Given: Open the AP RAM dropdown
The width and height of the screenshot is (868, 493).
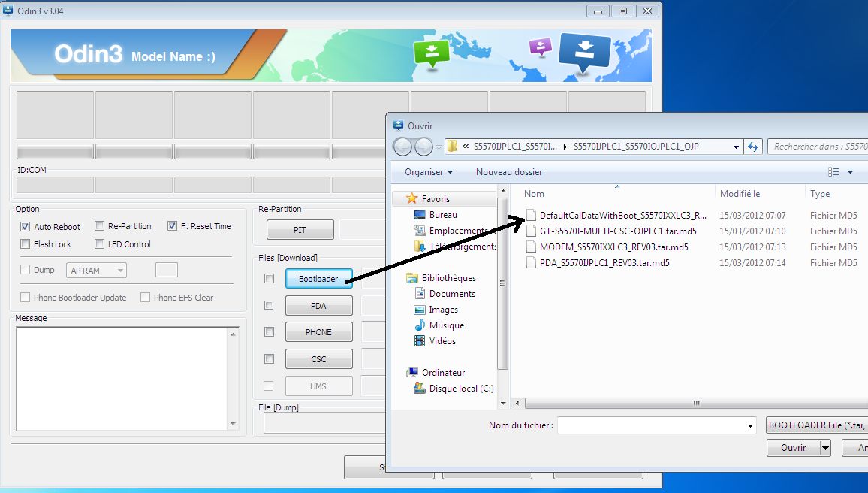Looking at the screenshot, I should (96, 271).
